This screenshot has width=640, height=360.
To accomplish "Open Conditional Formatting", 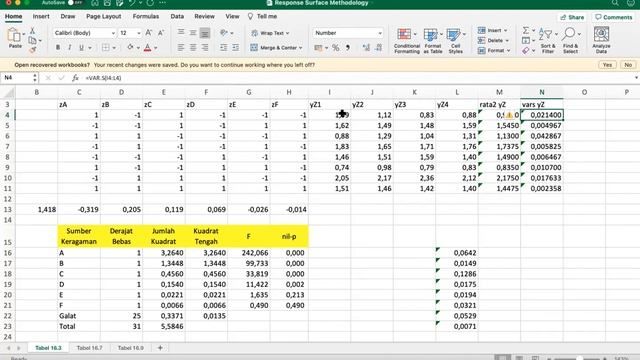I will (407, 40).
